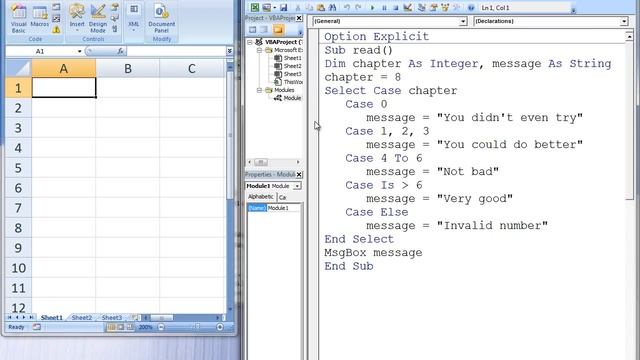Open VBA Help icon

(471, 7)
